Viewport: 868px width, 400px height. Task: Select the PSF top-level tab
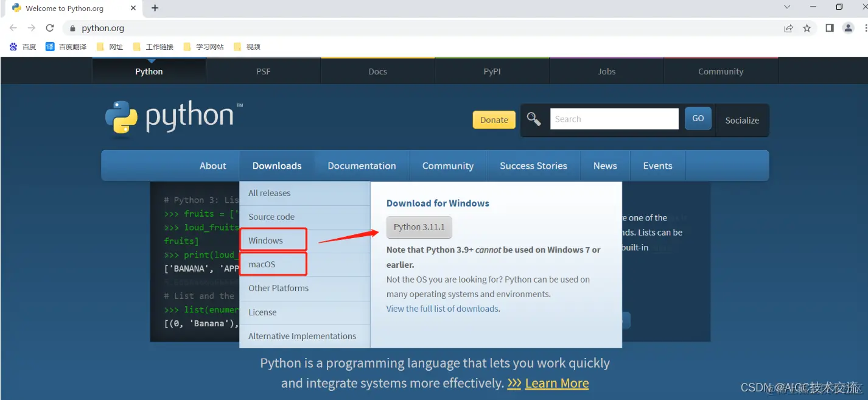click(x=264, y=71)
